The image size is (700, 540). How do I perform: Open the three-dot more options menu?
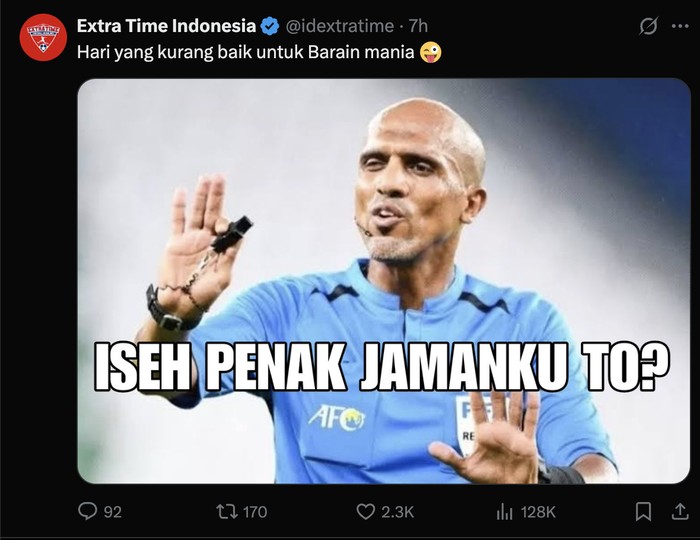[680, 26]
